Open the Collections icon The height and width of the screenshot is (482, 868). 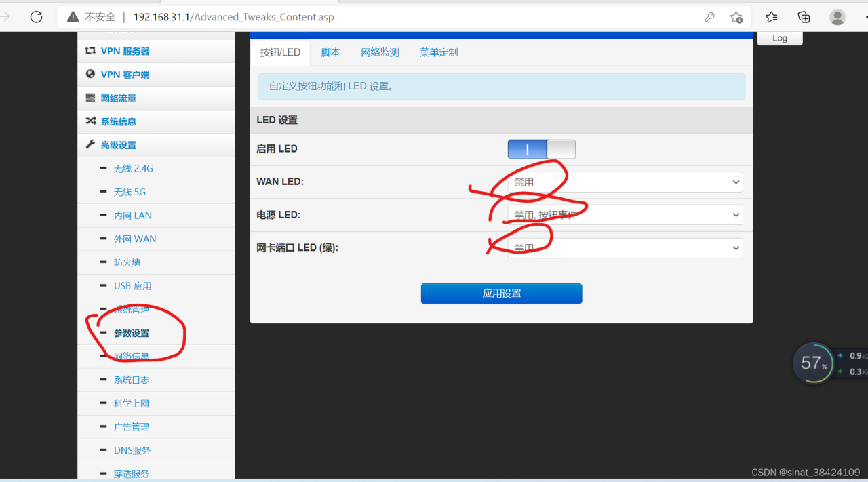tap(804, 17)
